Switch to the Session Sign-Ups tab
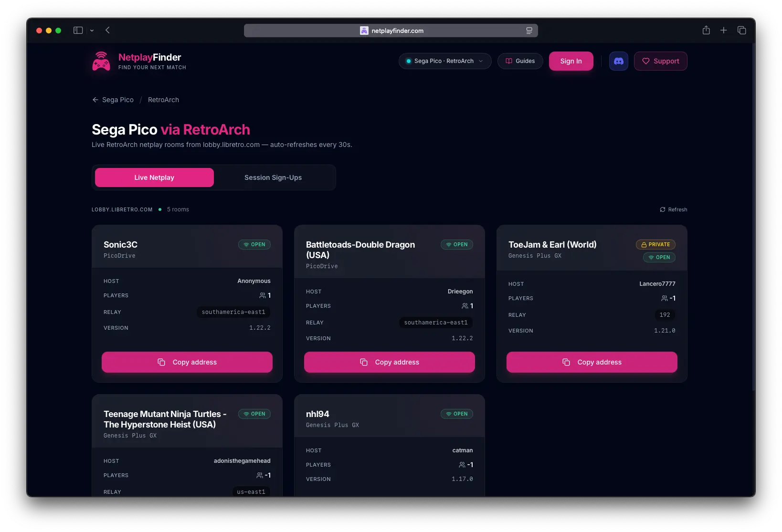The height and width of the screenshot is (532, 782). [x=273, y=177]
